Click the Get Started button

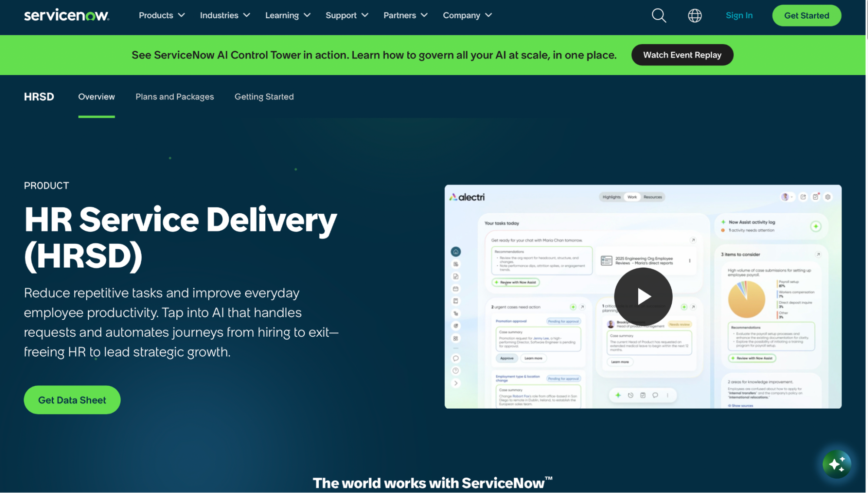coord(806,16)
